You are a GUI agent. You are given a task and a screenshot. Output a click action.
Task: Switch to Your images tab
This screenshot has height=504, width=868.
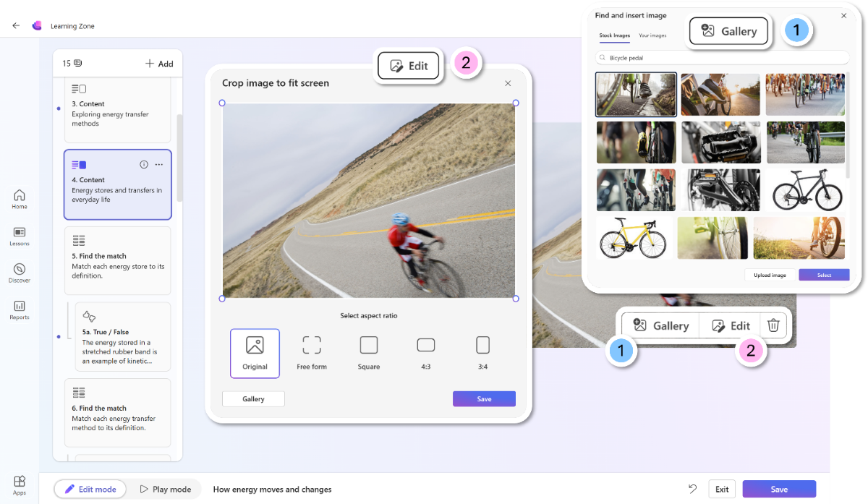coord(652,35)
